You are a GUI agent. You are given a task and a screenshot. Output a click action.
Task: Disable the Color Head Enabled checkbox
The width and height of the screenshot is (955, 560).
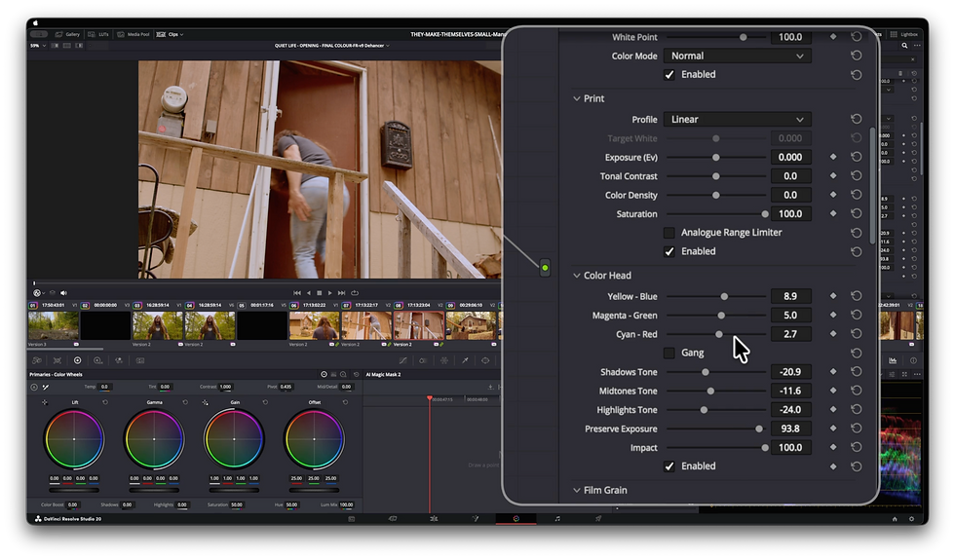pos(669,467)
